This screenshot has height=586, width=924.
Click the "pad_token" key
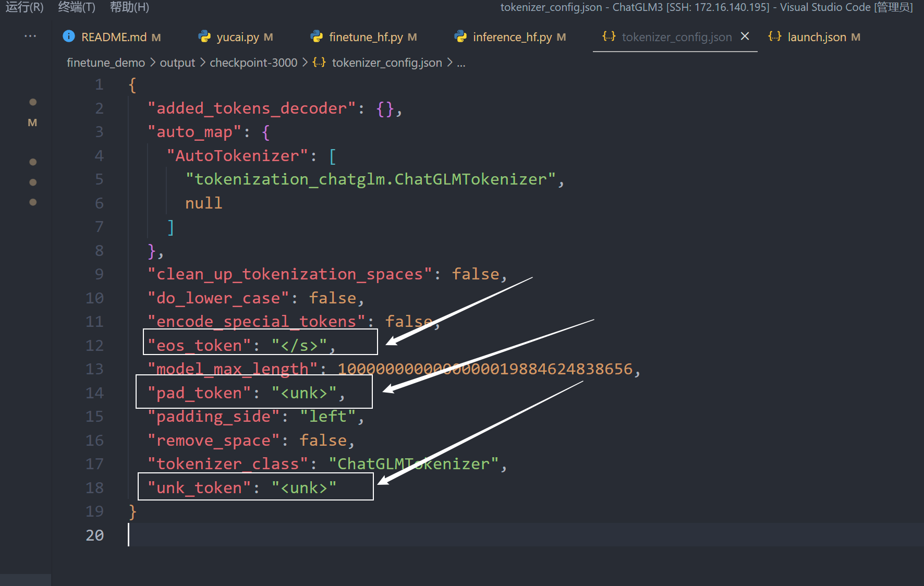(x=199, y=393)
